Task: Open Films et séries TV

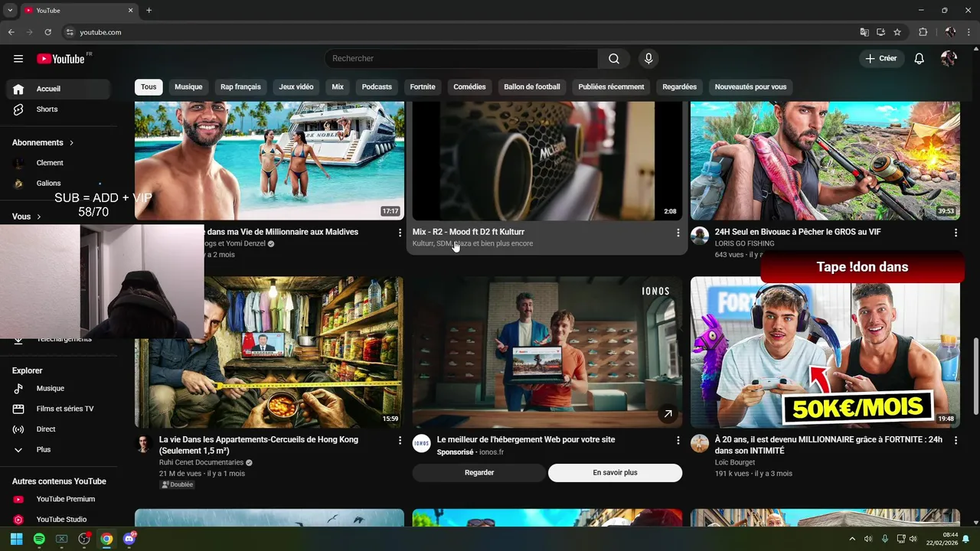Action: pyautogui.click(x=58, y=409)
